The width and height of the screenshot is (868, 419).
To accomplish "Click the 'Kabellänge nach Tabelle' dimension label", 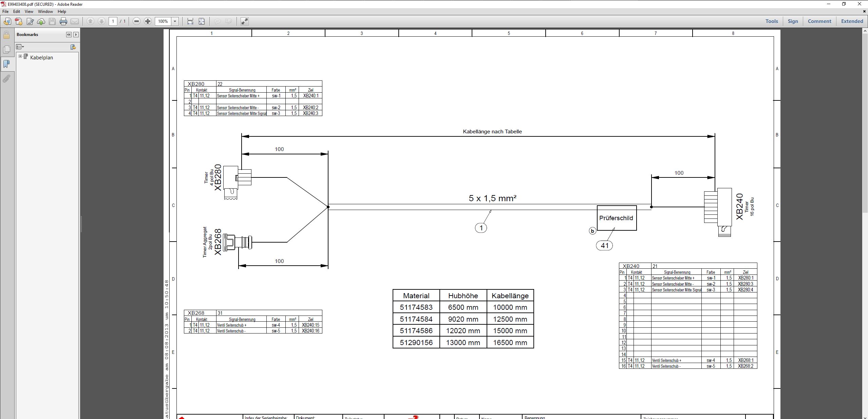I will (x=492, y=132).
